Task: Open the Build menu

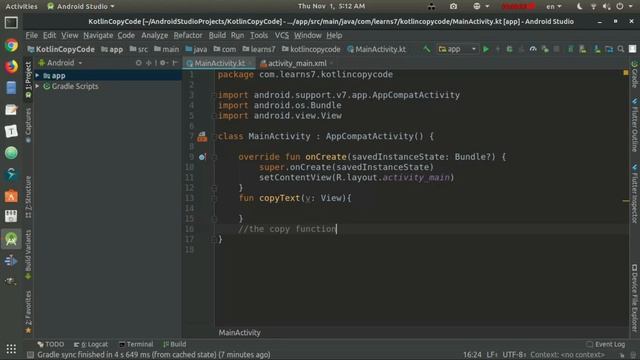Action: [x=217, y=36]
